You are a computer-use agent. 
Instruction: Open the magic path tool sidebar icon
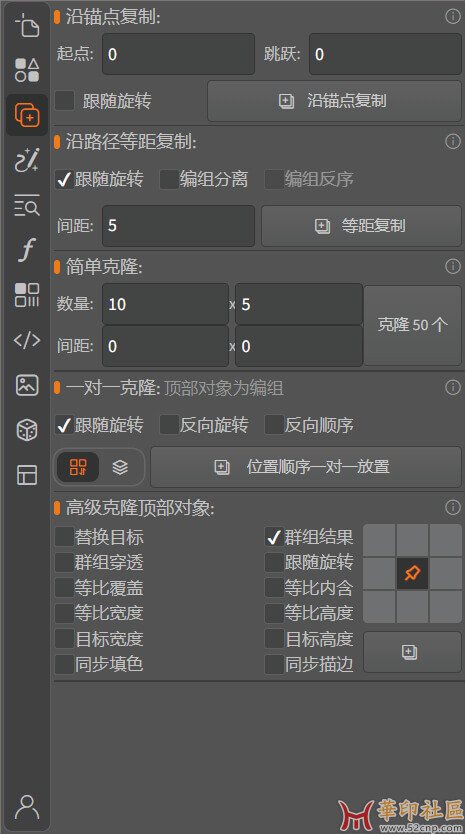click(x=27, y=160)
